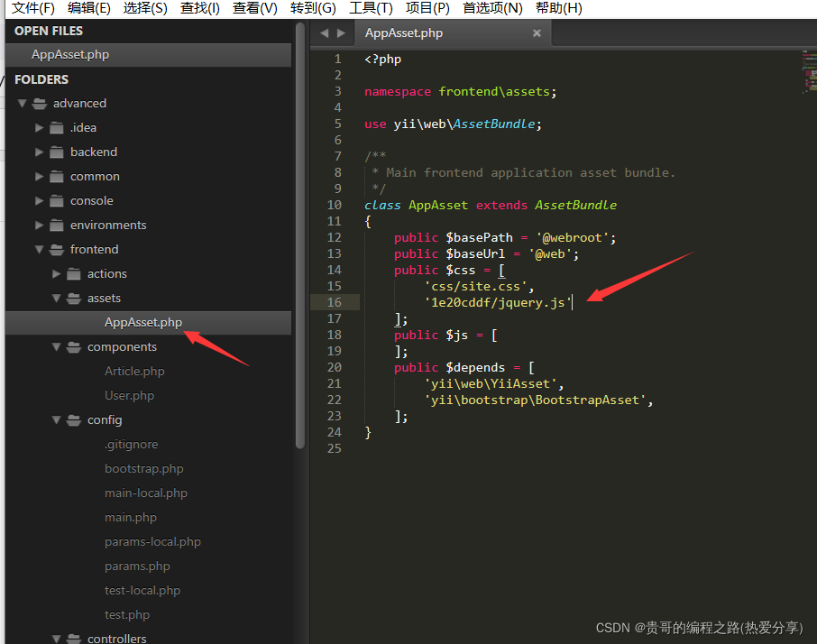Select AppAsset.php under OPEN FILES
The image size is (817, 644).
[x=149, y=55]
